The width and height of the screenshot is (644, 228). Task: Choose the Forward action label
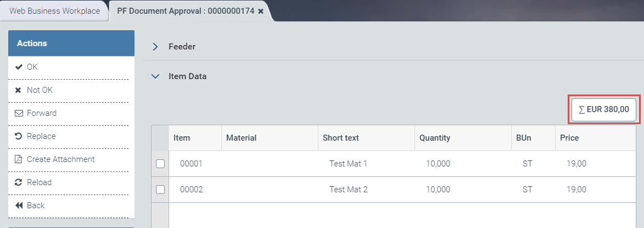42,113
